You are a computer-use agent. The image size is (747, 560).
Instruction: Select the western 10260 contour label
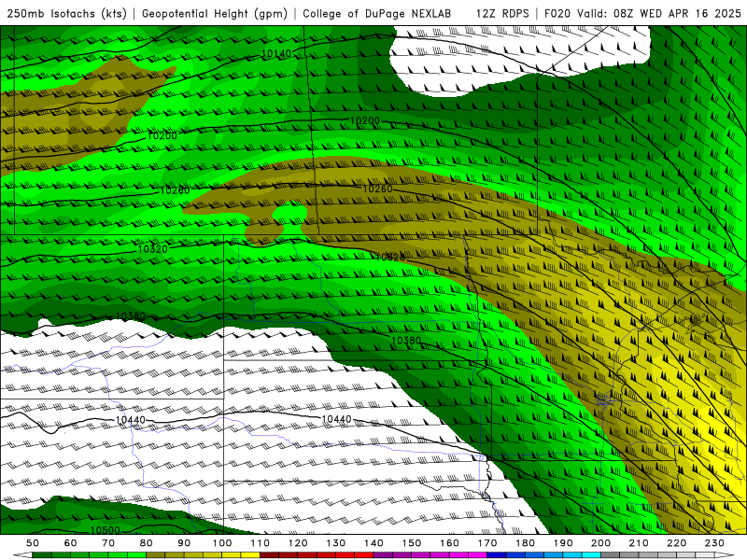point(175,190)
